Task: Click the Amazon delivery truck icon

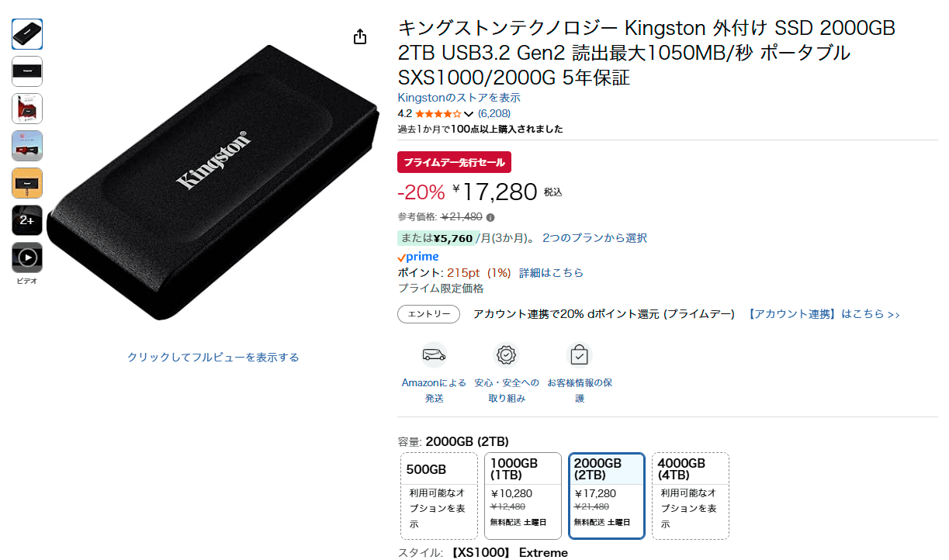Action: click(434, 354)
